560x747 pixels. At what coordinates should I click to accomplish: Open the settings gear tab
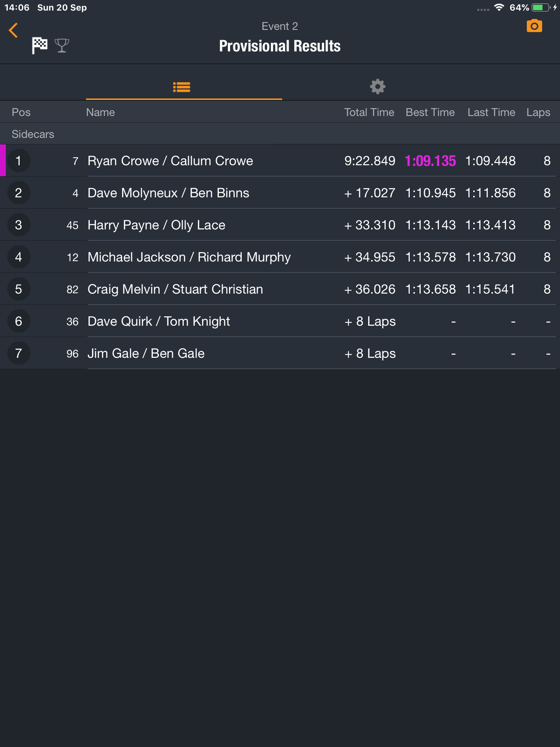[x=377, y=87]
